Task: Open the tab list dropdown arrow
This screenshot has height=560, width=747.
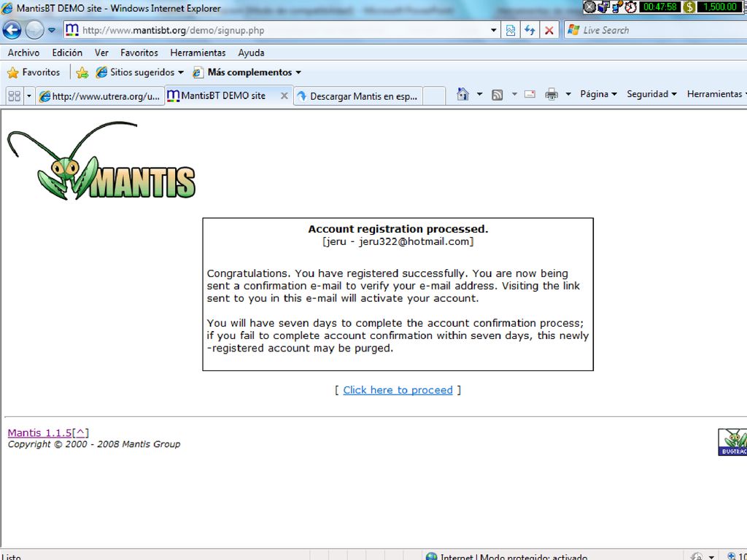Action: [x=28, y=96]
